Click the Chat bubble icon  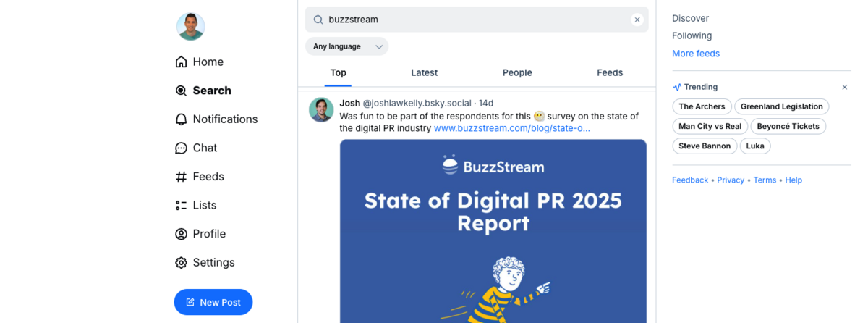(x=181, y=148)
